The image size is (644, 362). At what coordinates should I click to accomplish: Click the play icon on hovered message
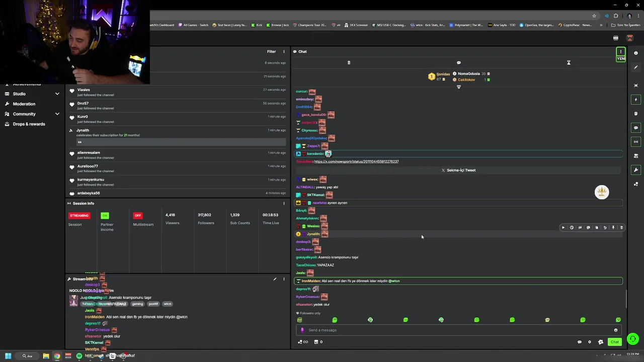tap(563, 228)
